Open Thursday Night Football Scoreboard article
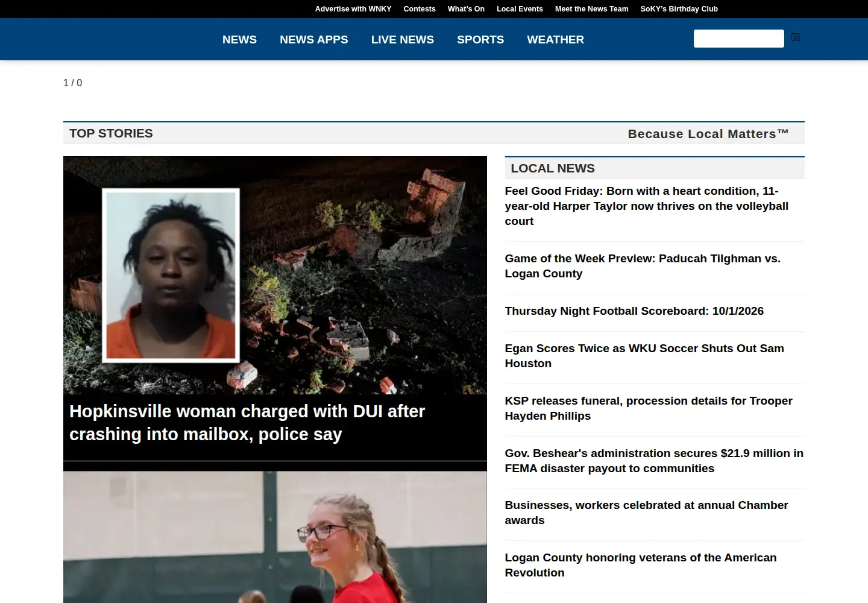868x603 pixels. 634,311
